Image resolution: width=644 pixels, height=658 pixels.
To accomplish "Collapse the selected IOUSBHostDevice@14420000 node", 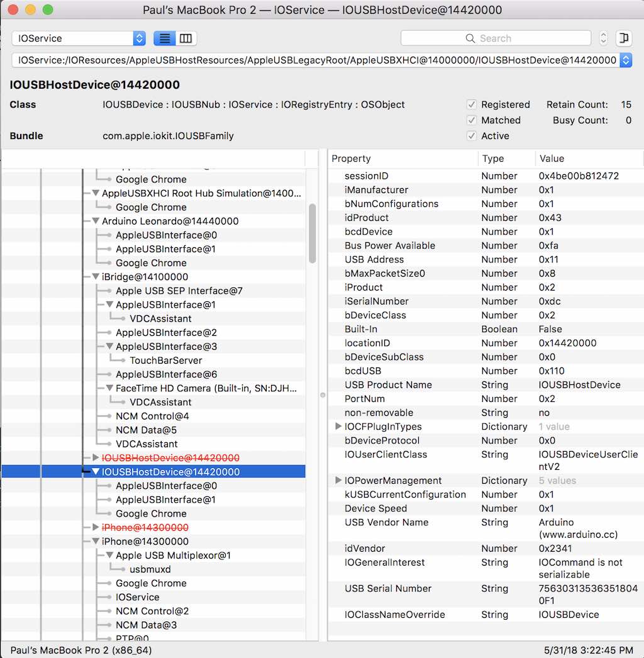I will pyautogui.click(x=96, y=472).
